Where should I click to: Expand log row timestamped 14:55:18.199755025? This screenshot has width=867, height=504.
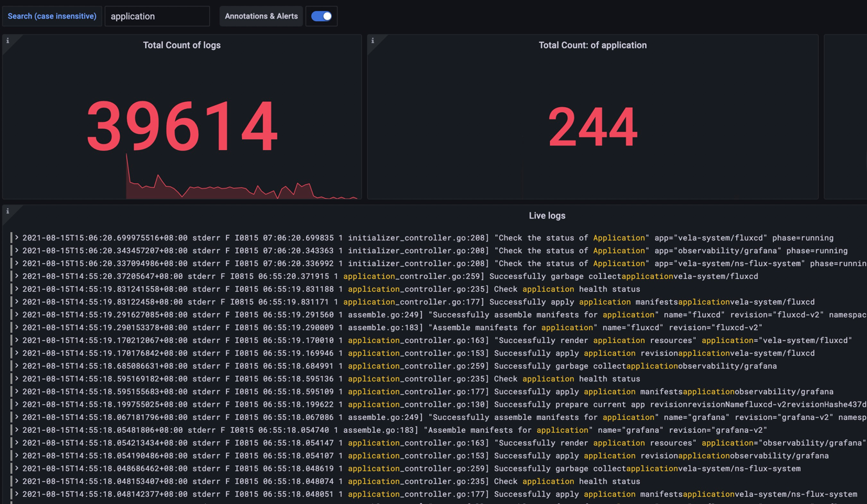(x=17, y=405)
